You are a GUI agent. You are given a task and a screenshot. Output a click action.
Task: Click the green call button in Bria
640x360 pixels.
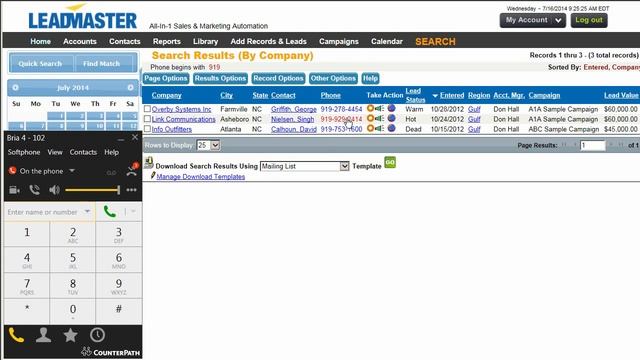pos(109,212)
